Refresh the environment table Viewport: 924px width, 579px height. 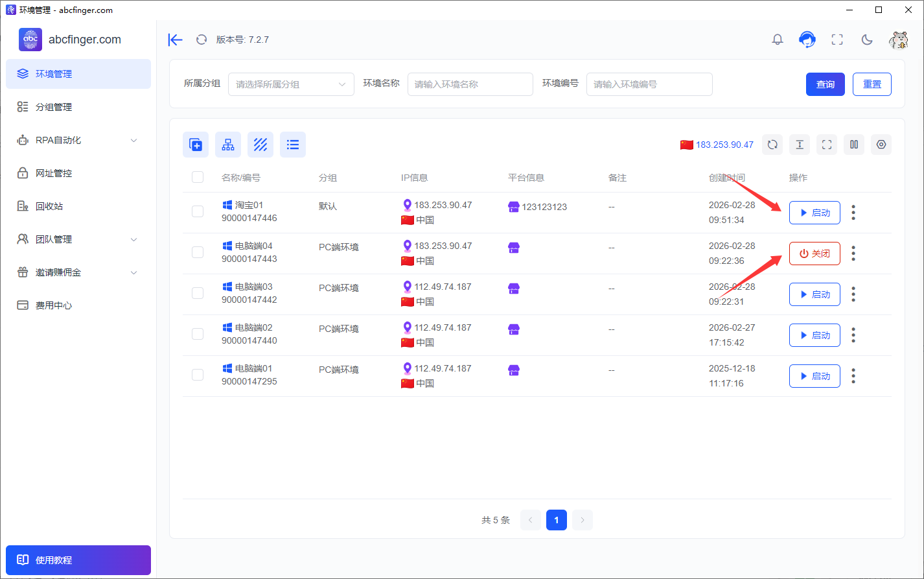click(772, 145)
